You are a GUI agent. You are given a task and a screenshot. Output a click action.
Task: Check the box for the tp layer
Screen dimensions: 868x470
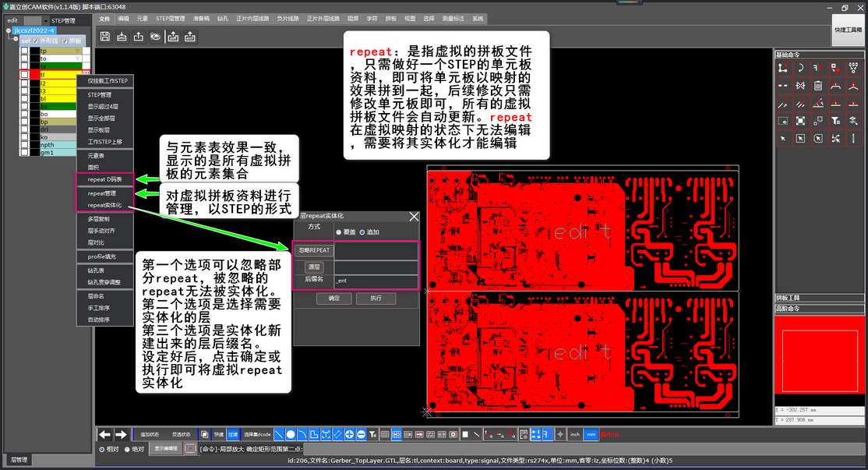pos(24,51)
